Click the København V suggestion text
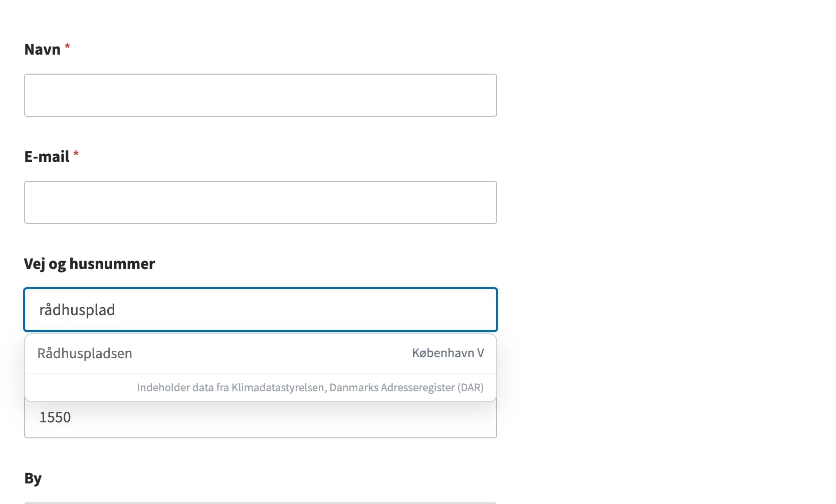Screen dimensions: 836x504 448,353
